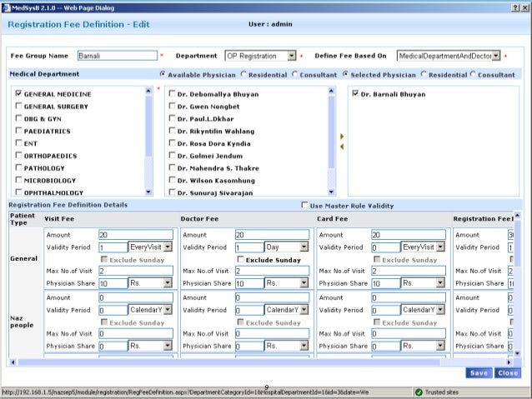Check MICROBIOLOGY department box
This screenshot has height=399, width=532.
[18, 180]
